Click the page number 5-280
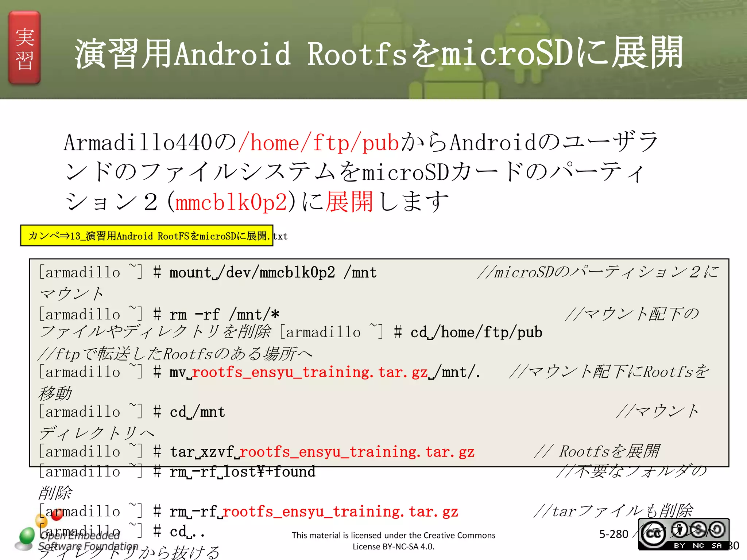This screenshot has height=560, width=747. pyautogui.click(x=614, y=534)
